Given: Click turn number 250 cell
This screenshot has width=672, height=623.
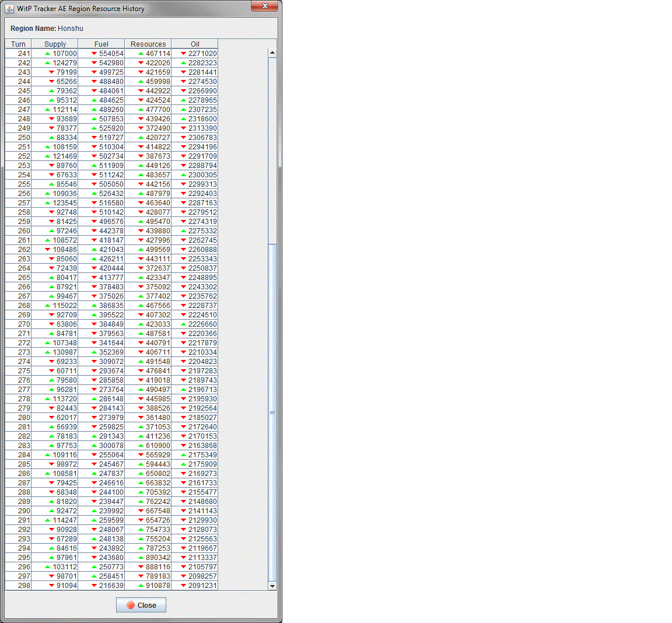Looking at the screenshot, I should pyautogui.click(x=18, y=138).
